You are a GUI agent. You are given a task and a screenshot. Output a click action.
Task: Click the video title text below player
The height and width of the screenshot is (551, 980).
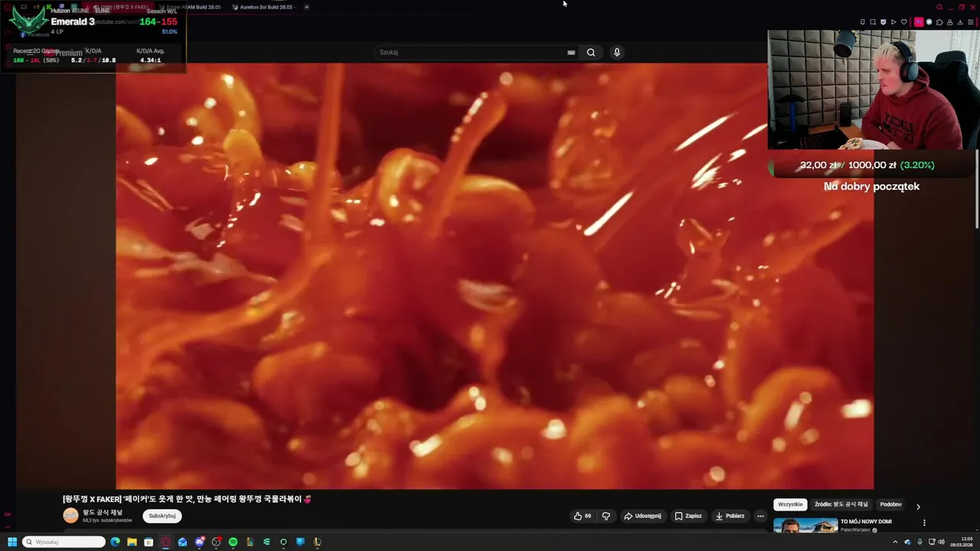(188, 499)
